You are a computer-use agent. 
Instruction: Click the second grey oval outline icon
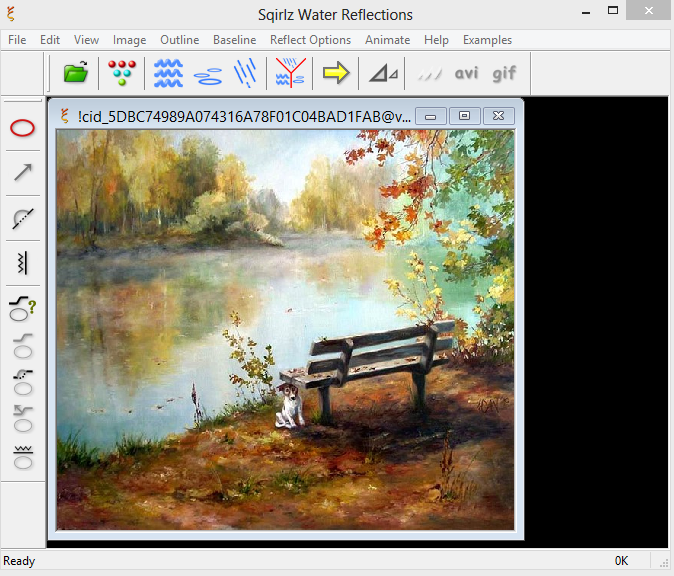(x=23, y=346)
